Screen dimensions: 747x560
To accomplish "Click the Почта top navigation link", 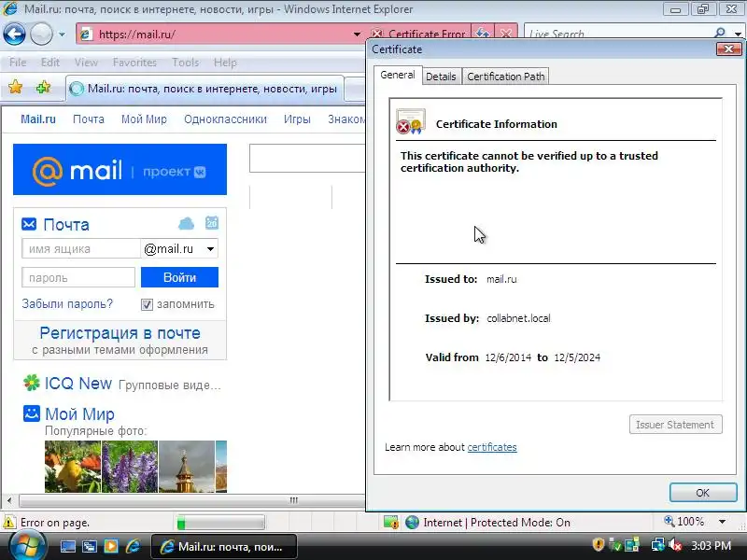I will [88, 119].
